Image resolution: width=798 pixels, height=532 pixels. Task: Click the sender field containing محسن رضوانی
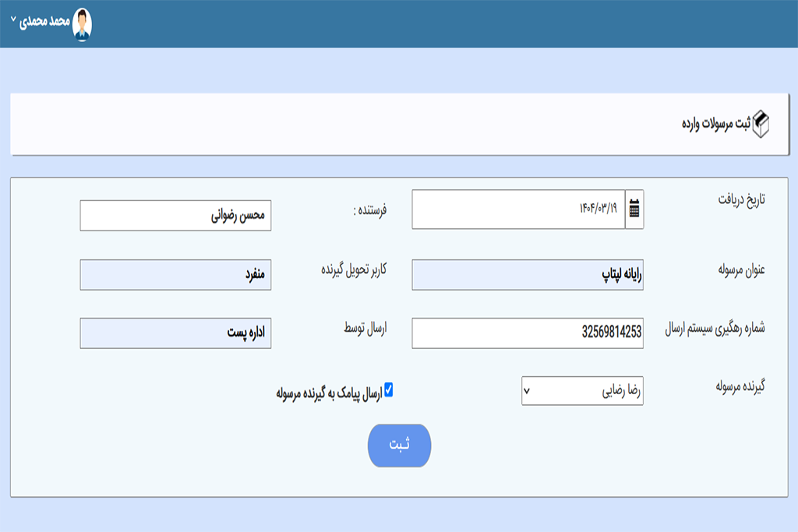(x=175, y=216)
